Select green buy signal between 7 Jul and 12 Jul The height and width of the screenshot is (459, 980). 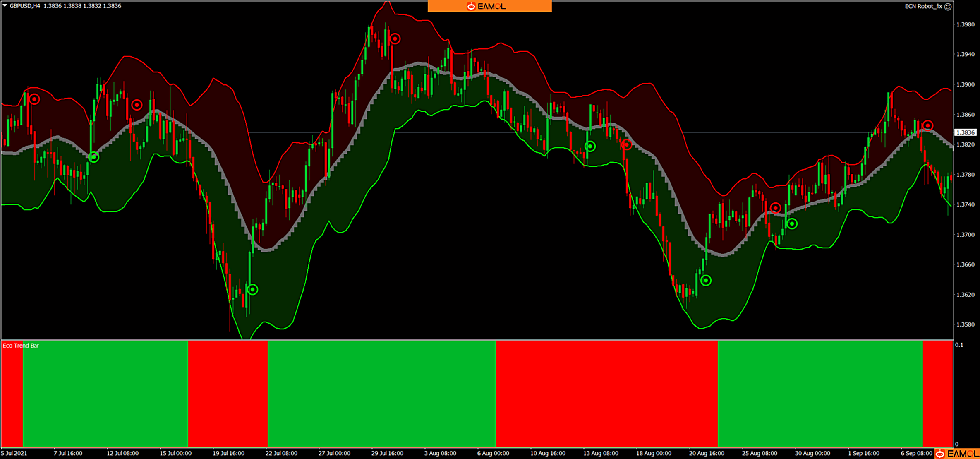pos(94,157)
